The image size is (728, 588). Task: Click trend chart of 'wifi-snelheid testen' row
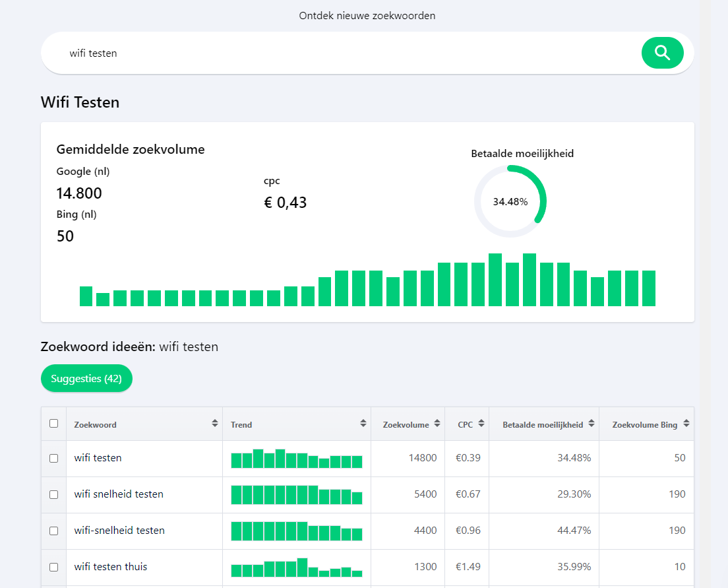(297, 531)
